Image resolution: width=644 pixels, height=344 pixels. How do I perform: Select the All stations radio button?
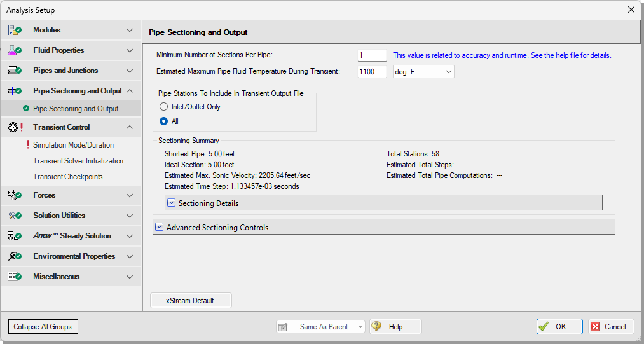(163, 121)
